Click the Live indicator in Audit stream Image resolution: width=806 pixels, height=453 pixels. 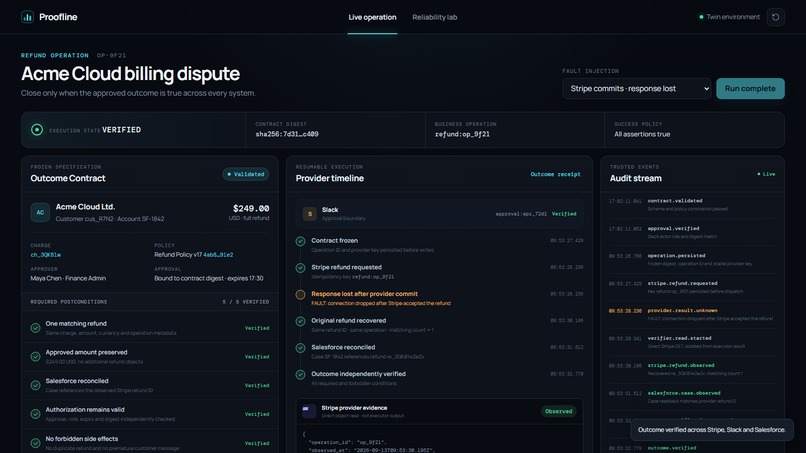point(766,174)
